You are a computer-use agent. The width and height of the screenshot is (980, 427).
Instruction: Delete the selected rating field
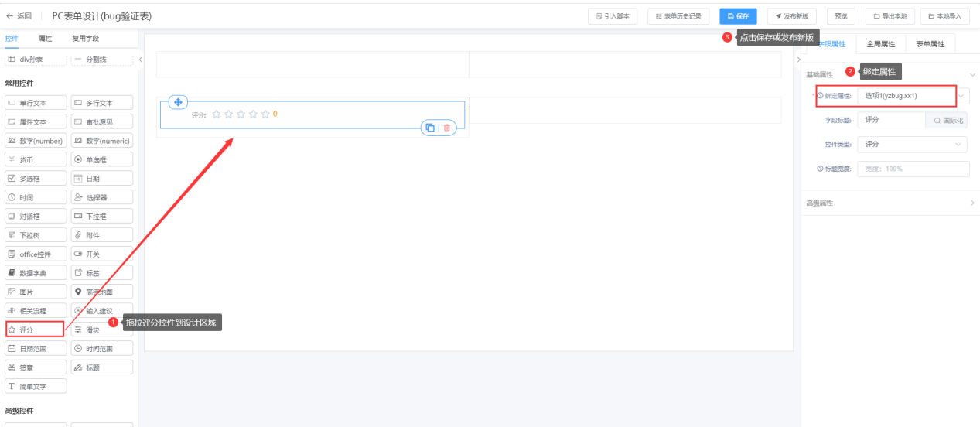(x=446, y=128)
